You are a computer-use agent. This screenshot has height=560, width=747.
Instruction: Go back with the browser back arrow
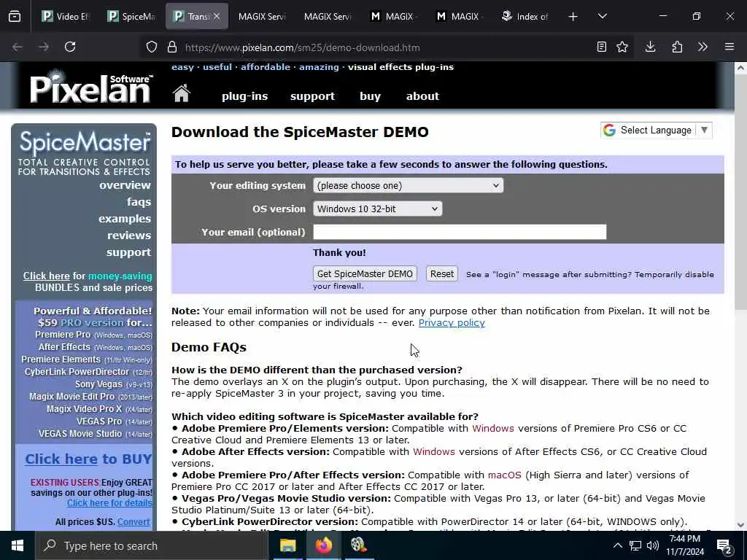pos(18,47)
